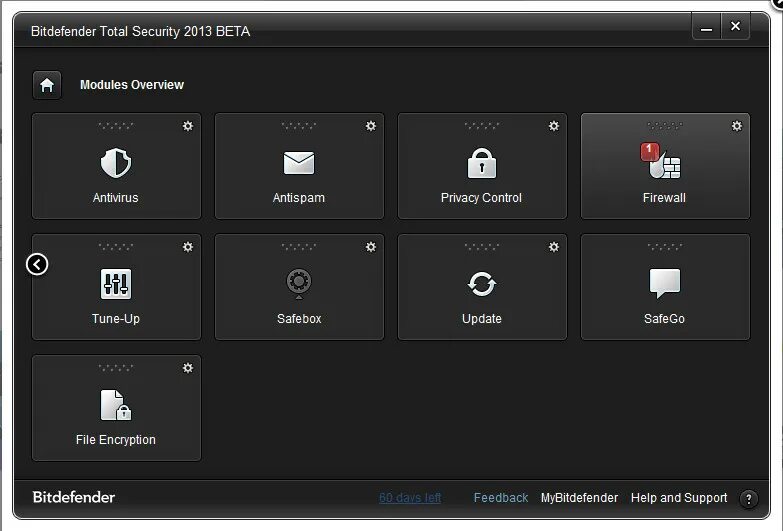Open the Tune-Up sliders icon
The width and height of the screenshot is (783, 531).
(116, 284)
